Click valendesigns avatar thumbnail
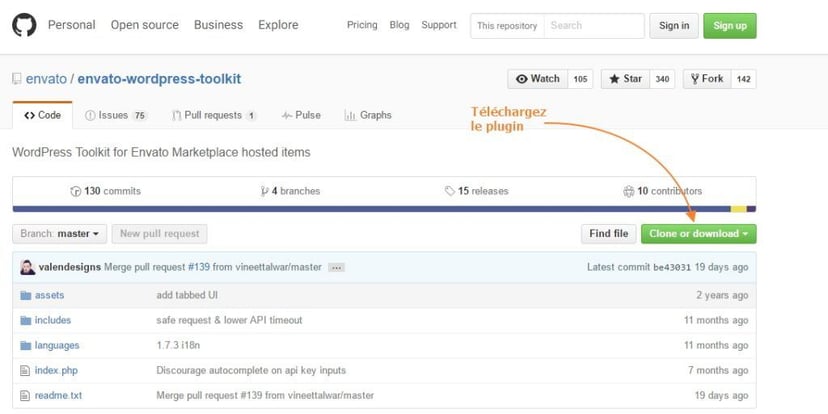Viewport: 828px width, 414px height. pyautogui.click(x=27, y=267)
